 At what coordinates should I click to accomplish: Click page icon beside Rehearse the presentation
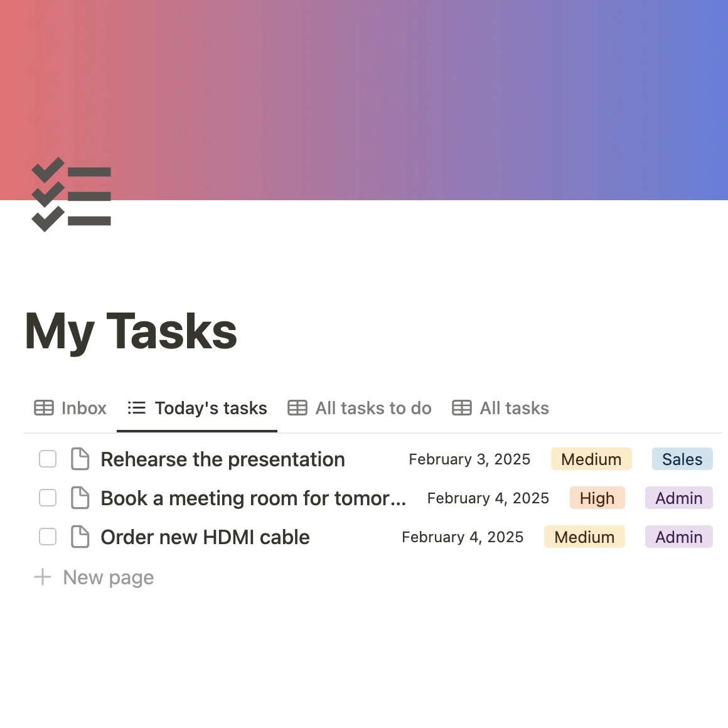click(x=80, y=459)
